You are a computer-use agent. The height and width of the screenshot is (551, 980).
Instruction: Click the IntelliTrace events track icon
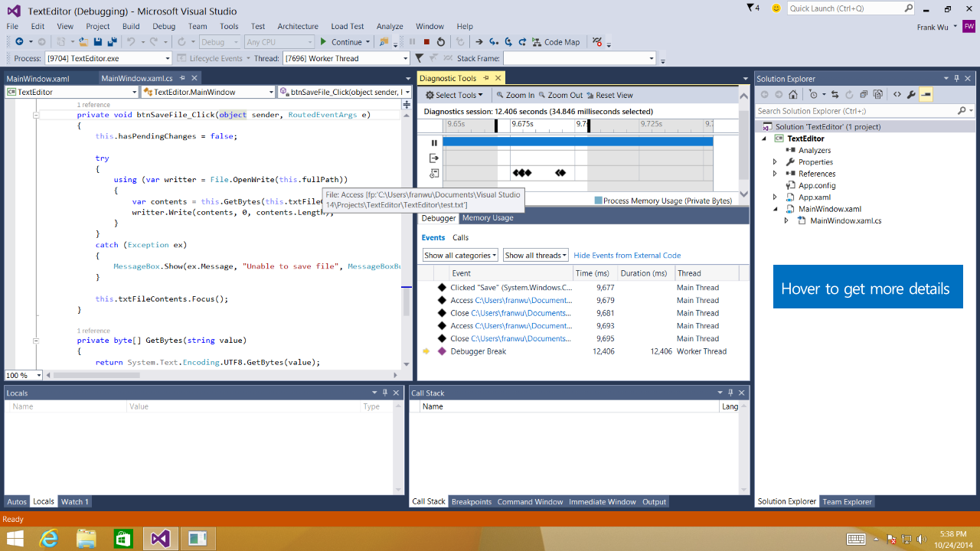pos(434,173)
